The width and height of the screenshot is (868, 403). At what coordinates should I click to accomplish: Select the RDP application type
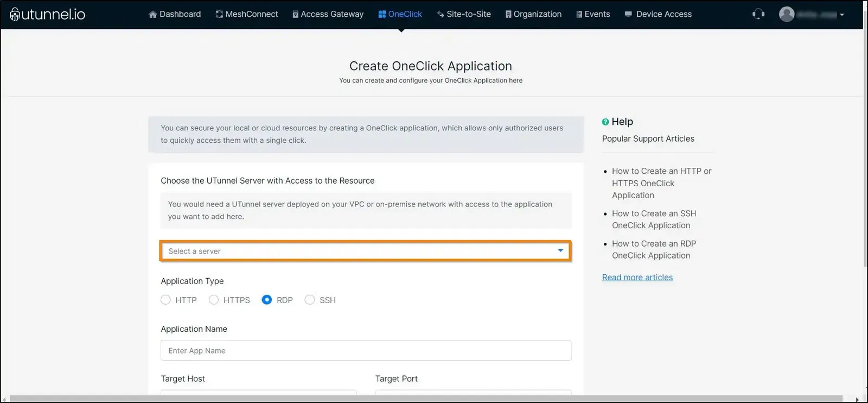(x=266, y=300)
